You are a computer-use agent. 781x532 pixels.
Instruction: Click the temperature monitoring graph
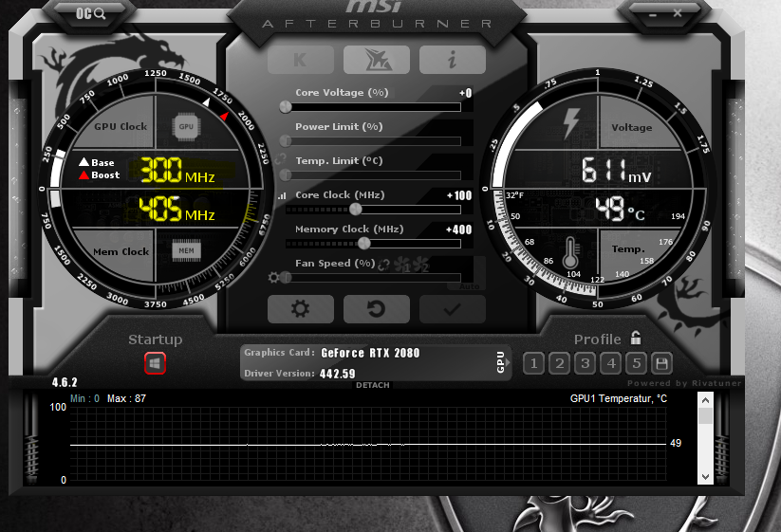(368, 444)
